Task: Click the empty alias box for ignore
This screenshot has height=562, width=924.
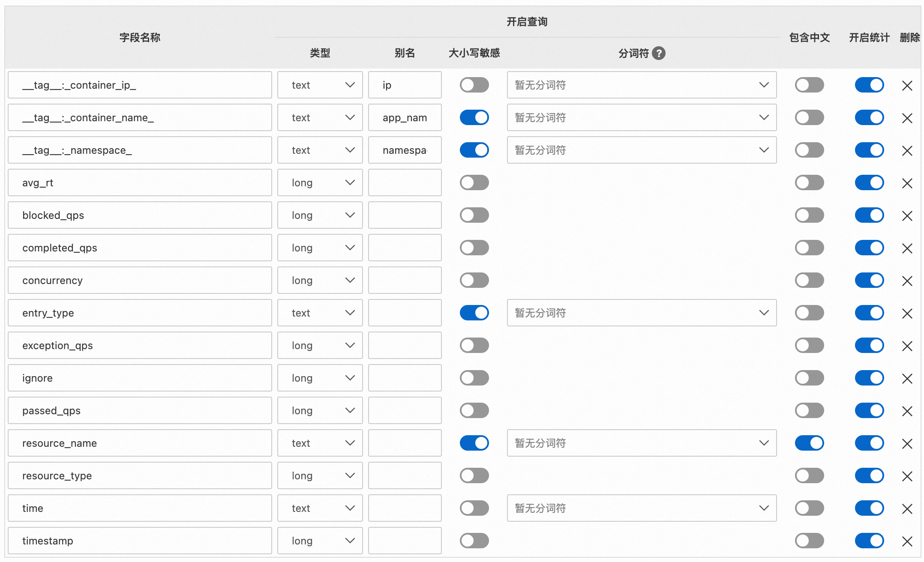Action: point(405,378)
